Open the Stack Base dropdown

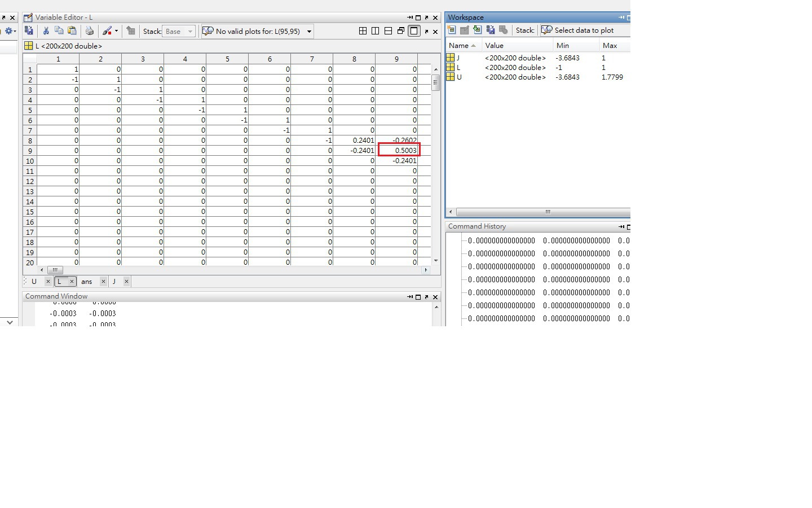[x=179, y=31]
